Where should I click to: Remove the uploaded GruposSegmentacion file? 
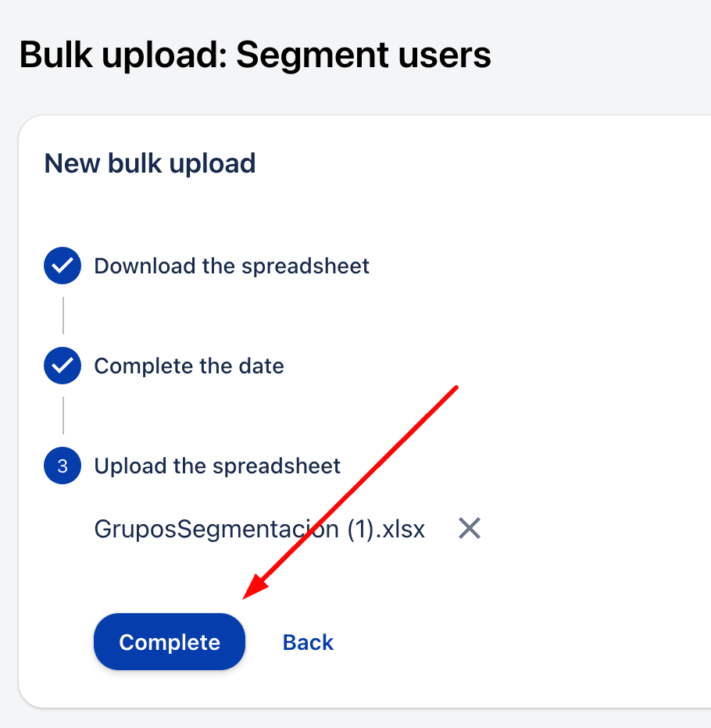[470, 529]
